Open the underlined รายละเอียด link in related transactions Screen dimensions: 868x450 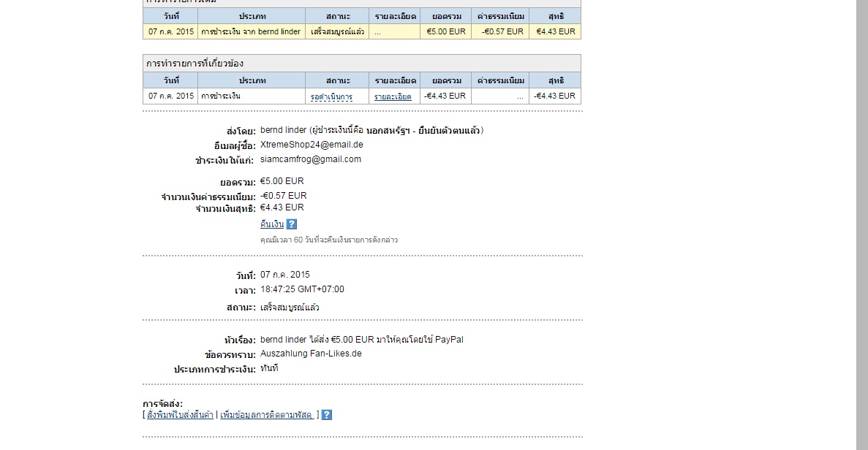point(393,96)
